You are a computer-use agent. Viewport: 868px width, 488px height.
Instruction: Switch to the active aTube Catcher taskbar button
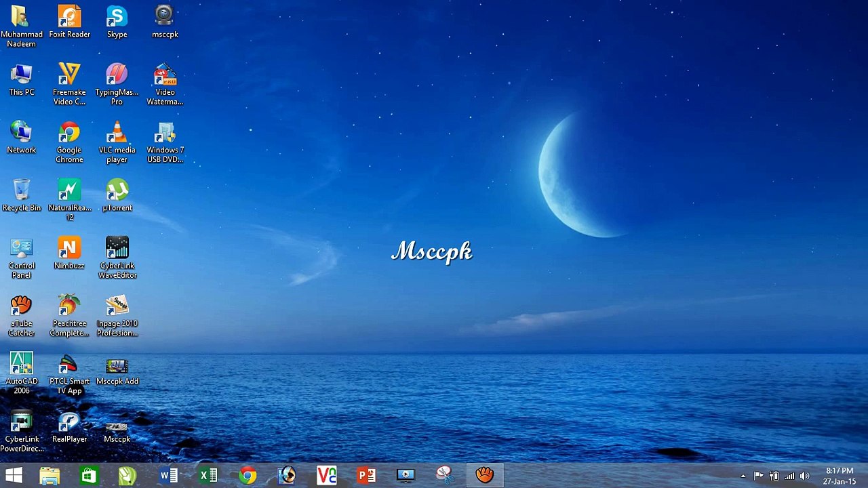tap(484, 475)
